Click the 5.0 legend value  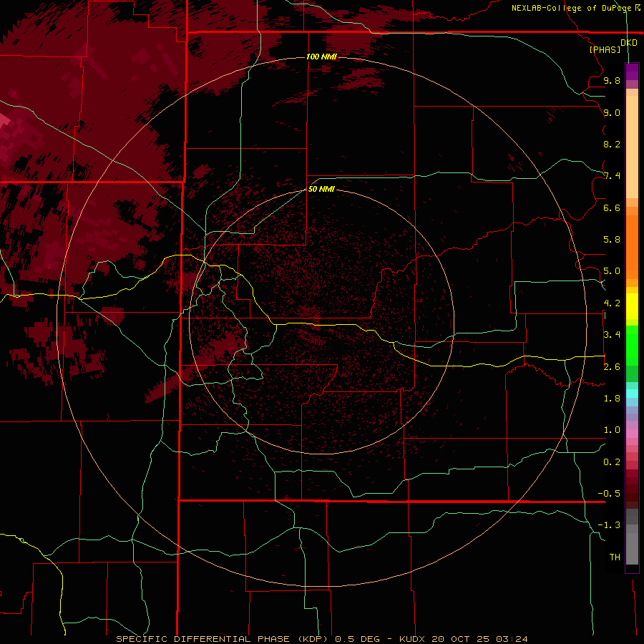(x=612, y=271)
